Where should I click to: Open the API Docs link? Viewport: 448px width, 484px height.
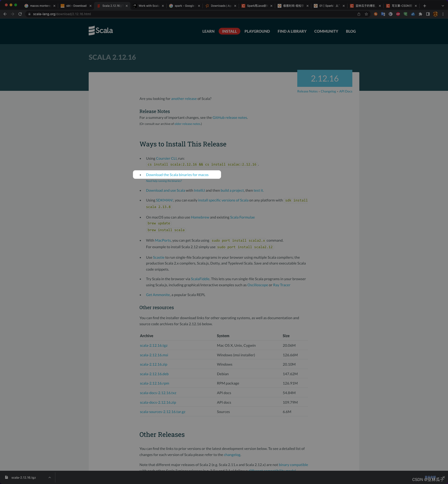(346, 92)
